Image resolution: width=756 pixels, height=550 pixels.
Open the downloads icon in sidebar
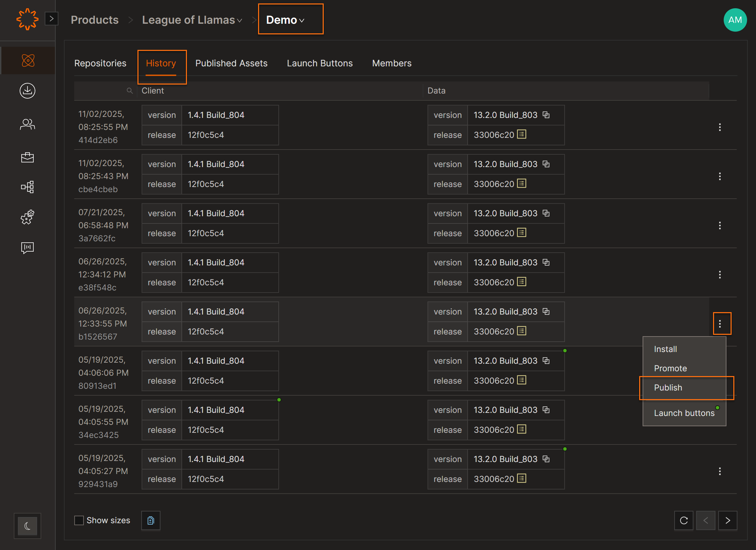(27, 91)
